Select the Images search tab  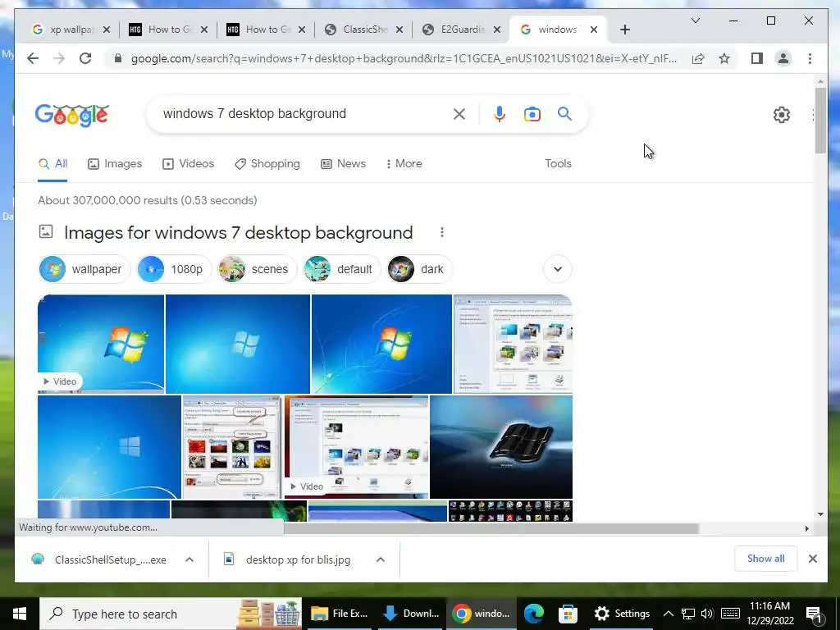tap(115, 164)
